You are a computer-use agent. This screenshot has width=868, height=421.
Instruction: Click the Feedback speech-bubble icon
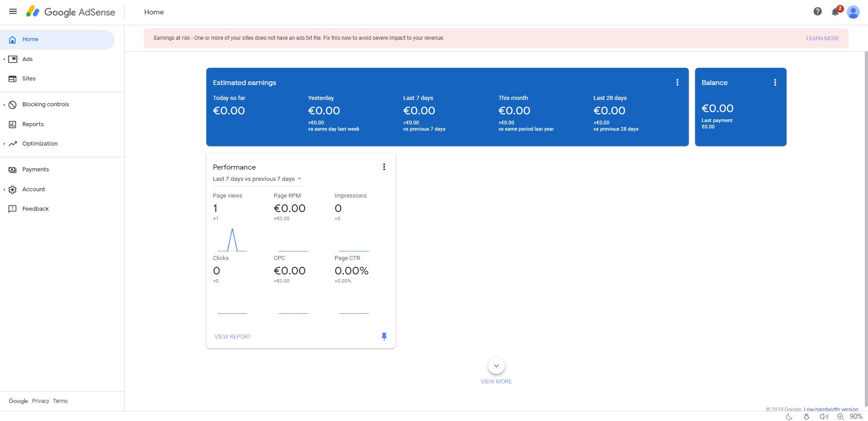[13, 209]
